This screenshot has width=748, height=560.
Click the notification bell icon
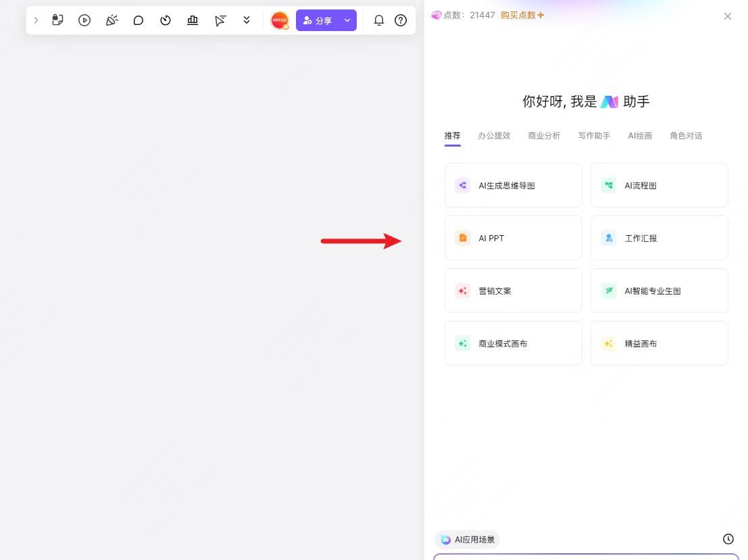point(379,20)
